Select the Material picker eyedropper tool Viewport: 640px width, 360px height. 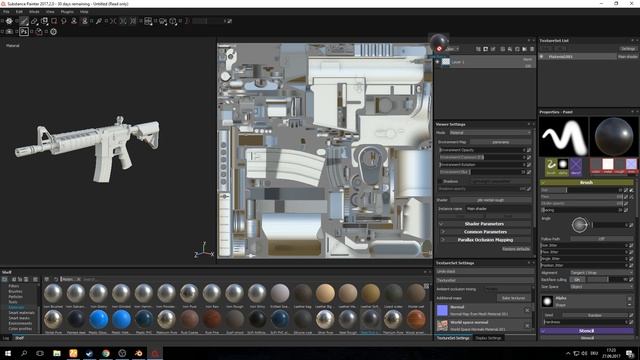[x=99, y=21]
